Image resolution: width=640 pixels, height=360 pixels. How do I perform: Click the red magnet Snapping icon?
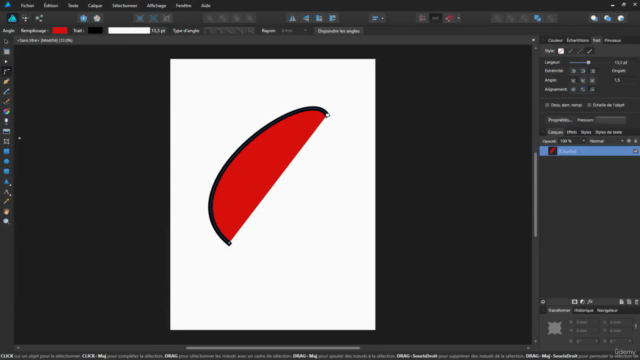coord(449,18)
